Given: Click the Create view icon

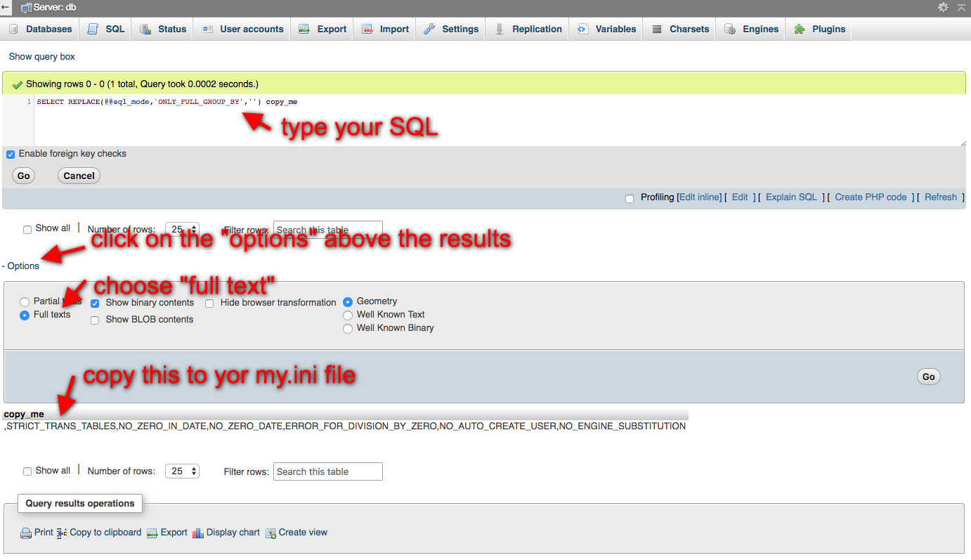Looking at the screenshot, I should 271,532.
